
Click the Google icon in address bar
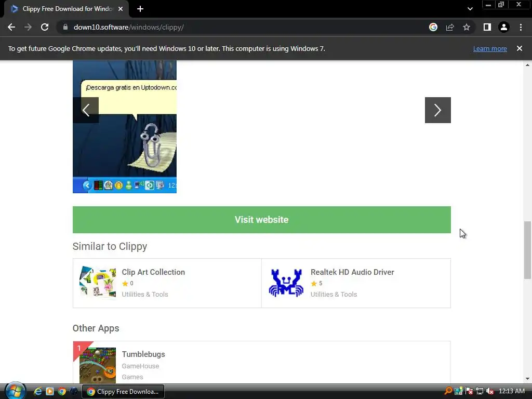click(433, 27)
